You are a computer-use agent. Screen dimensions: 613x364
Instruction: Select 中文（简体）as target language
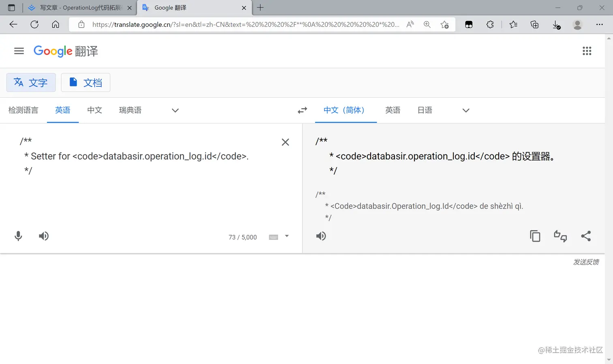pos(345,110)
